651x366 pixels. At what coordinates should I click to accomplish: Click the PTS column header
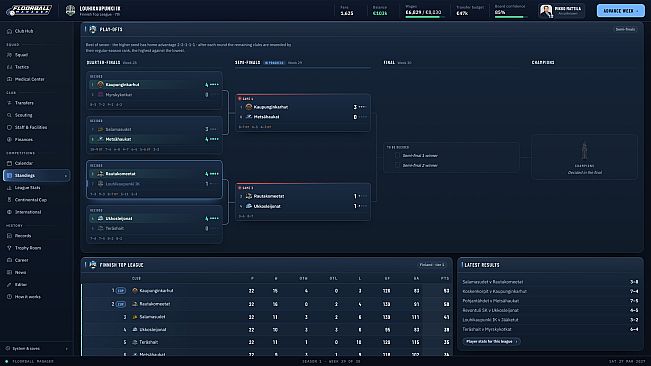pos(445,278)
